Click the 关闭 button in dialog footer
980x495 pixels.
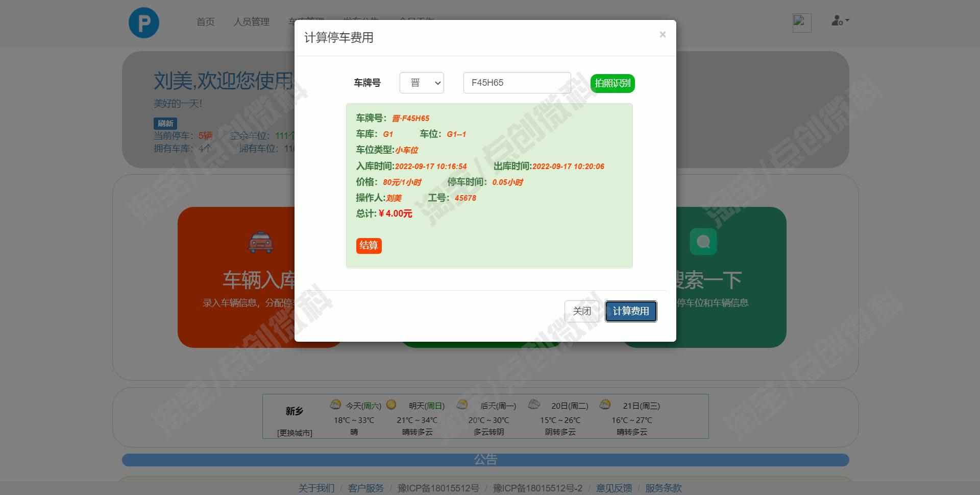[582, 311]
